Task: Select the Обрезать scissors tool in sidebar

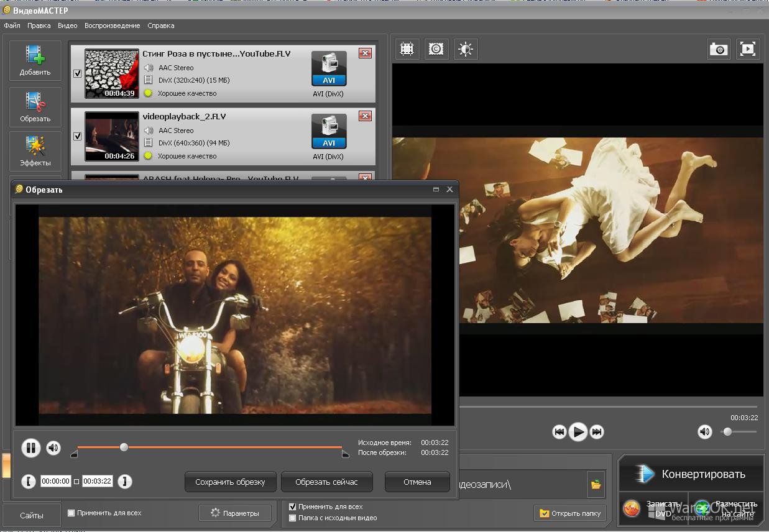Action: click(x=35, y=107)
